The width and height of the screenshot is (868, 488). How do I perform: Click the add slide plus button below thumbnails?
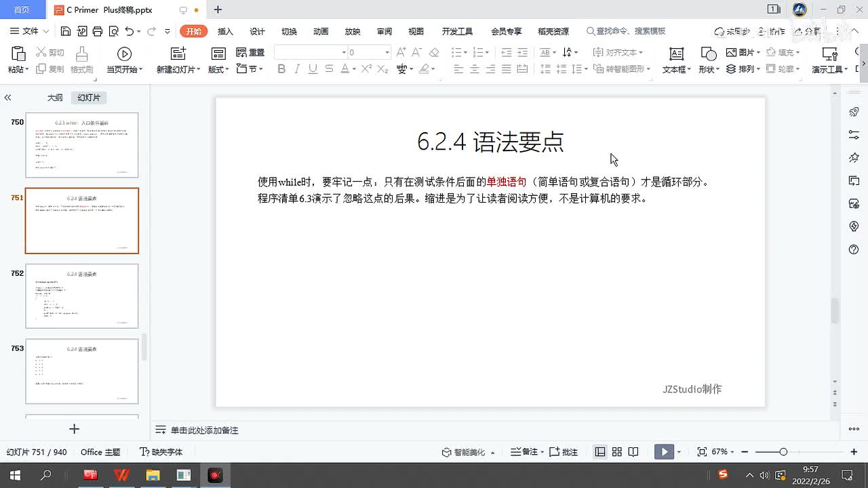coord(75,429)
